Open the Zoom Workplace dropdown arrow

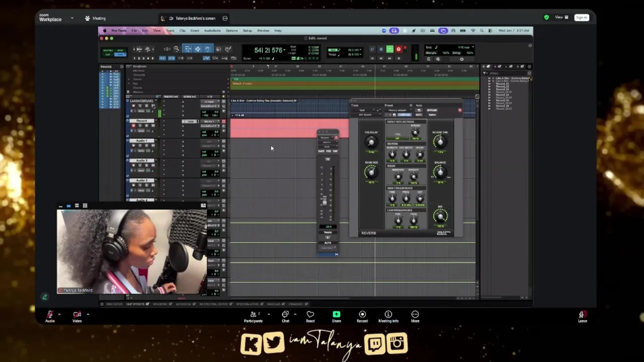(x=72, y=18)
